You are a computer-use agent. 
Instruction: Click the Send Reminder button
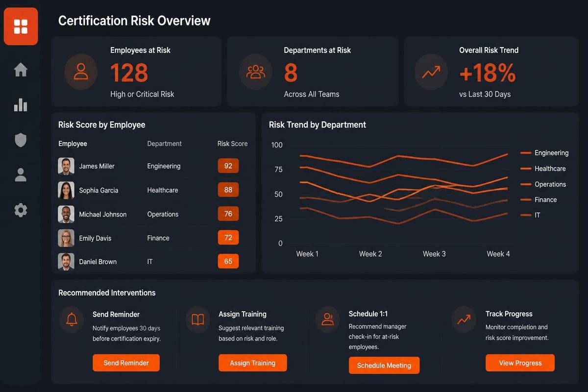126,363
